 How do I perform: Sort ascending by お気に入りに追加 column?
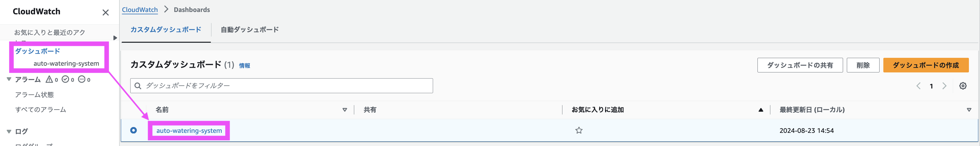click(x=760, y=110)
